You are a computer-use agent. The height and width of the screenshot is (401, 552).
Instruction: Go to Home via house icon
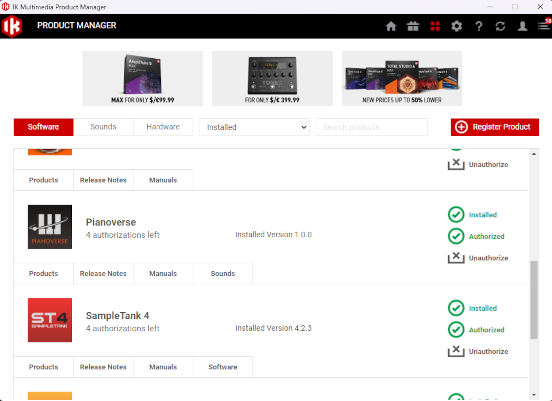tap(391, 26)
